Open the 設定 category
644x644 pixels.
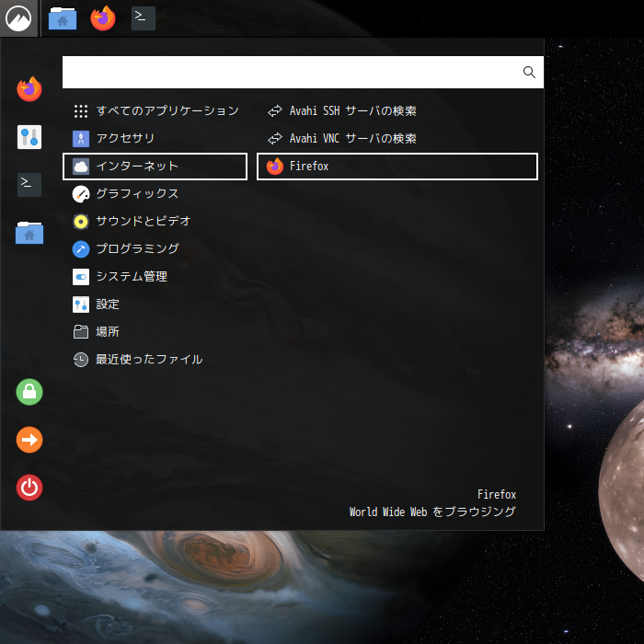[x=155, y=305]
